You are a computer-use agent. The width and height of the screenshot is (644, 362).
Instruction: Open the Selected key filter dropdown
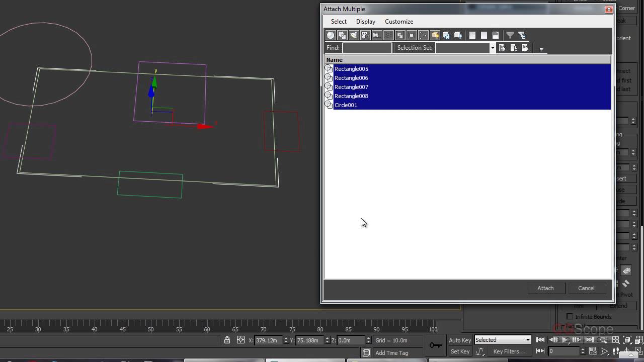[x=527, y=340]
